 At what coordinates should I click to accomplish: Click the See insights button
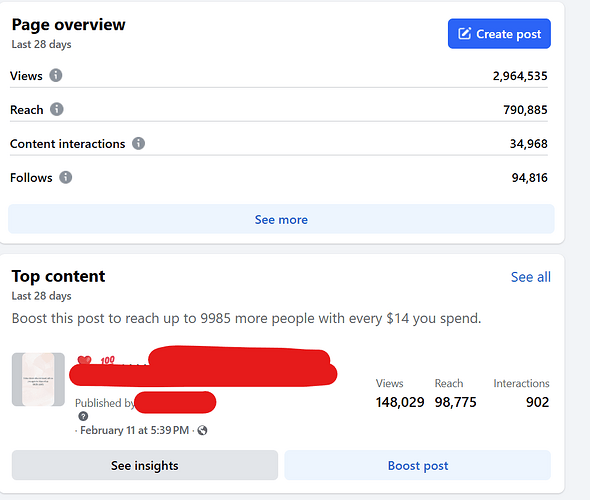pos(145,465)
